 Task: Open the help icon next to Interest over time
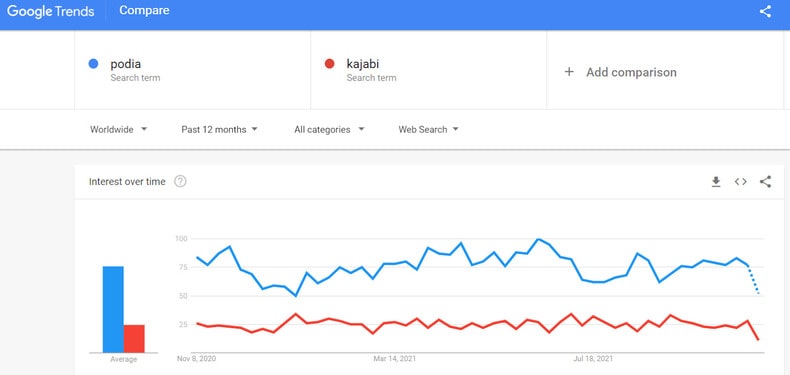(180, 181)
